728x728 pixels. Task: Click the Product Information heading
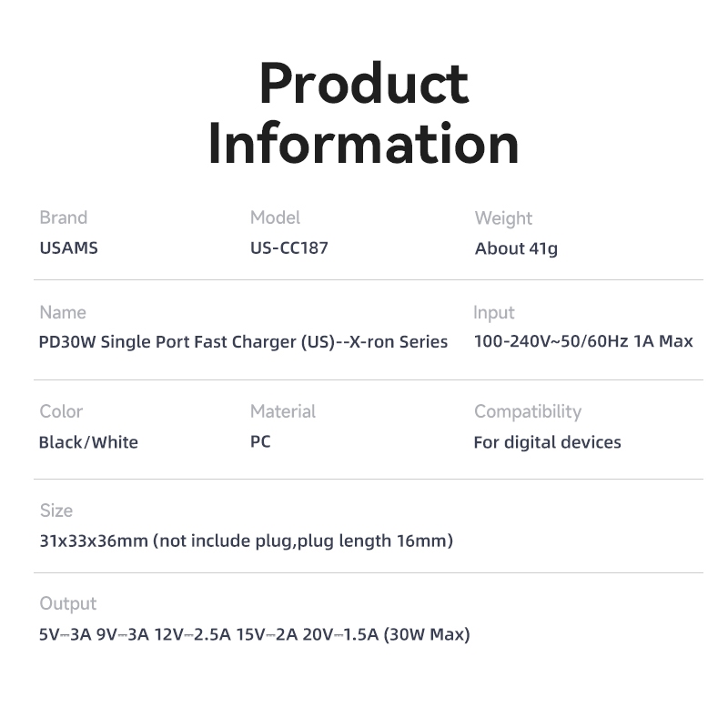pyautogui.click(x=363, y=113)
